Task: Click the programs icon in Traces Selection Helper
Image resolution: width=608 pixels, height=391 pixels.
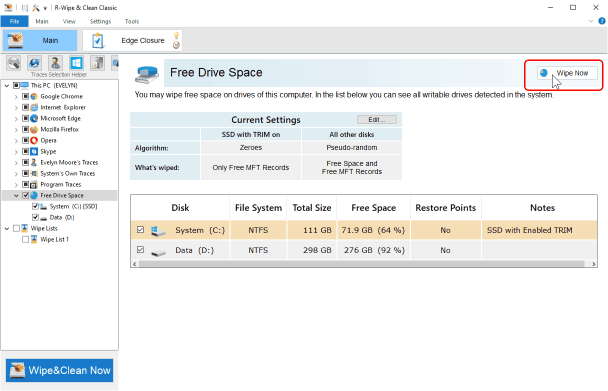Action: [x=97, y=63]
